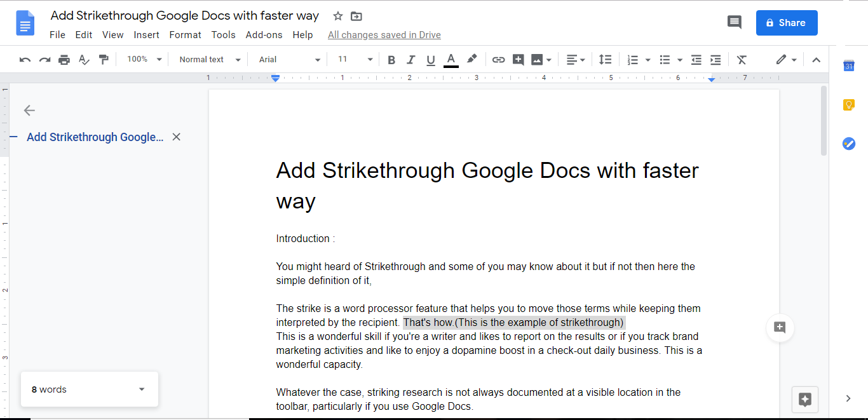Image resolution: width=868 pixels, height=420 pixels.
Task: Add comment bubble beside the page
Action: pos(780,328)
